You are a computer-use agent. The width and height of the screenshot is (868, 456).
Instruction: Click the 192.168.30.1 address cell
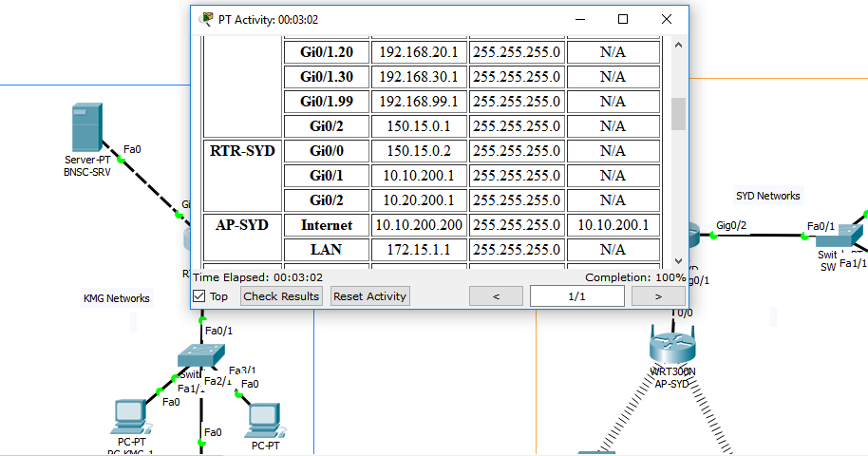[419, 76]
